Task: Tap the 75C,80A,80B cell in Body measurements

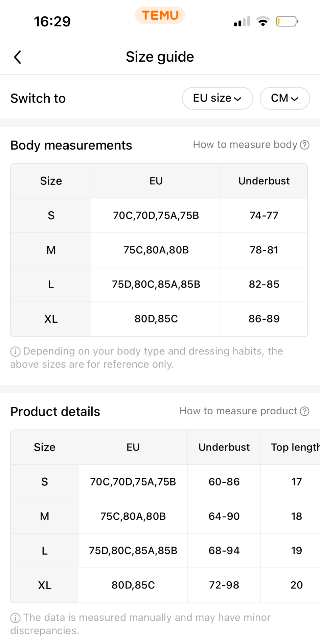Action: 156,250
